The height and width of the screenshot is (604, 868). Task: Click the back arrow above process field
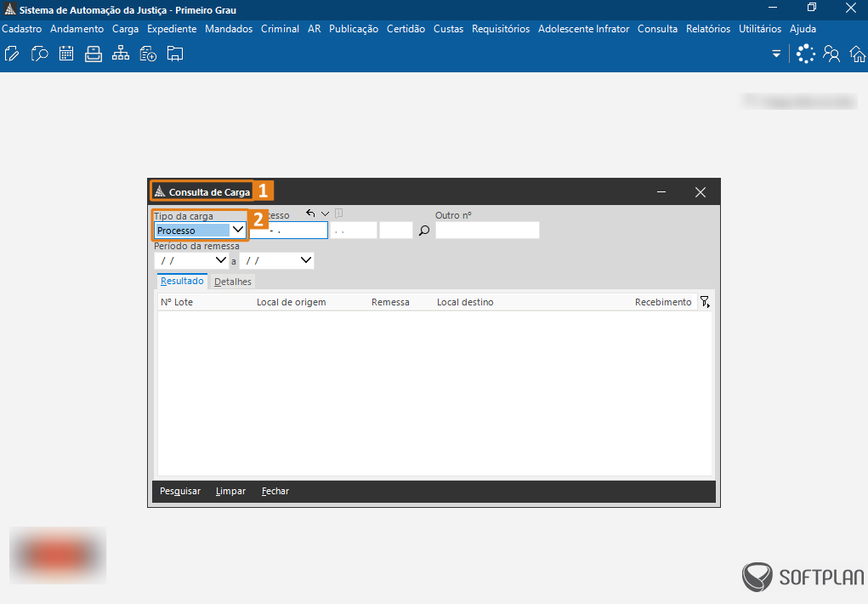click(x=310, y=214)
